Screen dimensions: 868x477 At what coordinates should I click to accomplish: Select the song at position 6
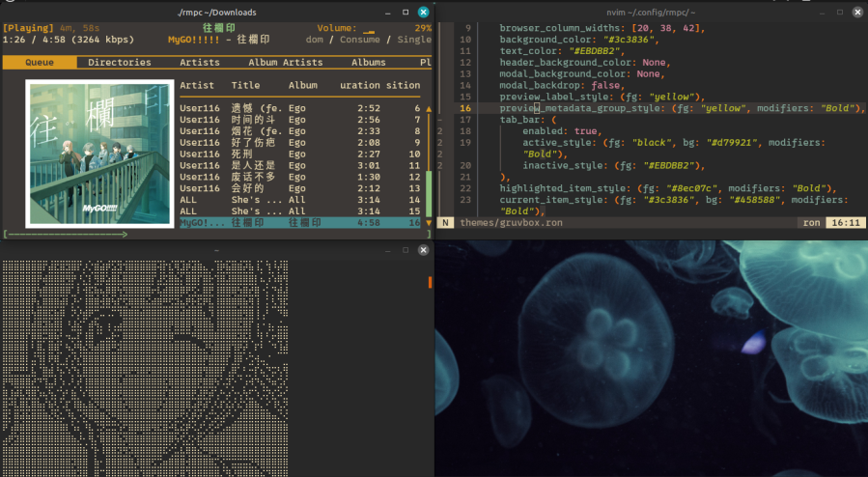pyautogui.click(x=300, y=108)
